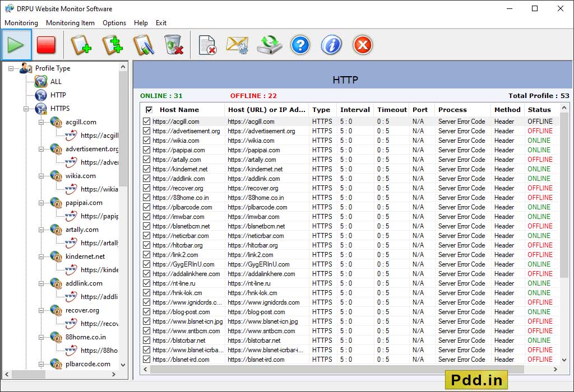Open the Monitoring menu
The height and width of the screenshot is (392, 574).
[x=21, y=22]
